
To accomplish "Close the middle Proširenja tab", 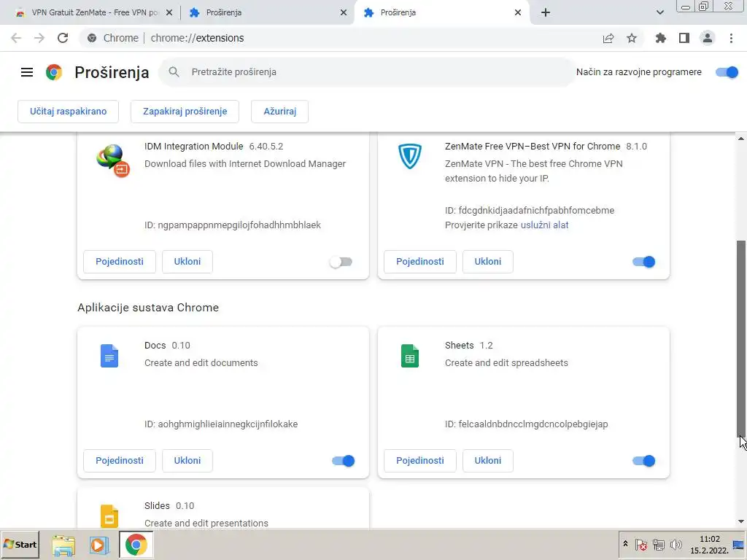I will 344,13.
